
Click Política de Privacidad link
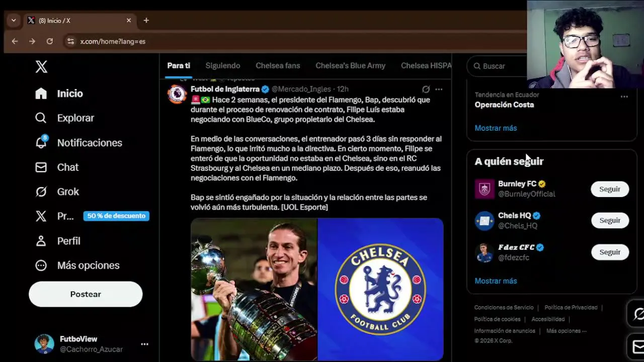571,308
